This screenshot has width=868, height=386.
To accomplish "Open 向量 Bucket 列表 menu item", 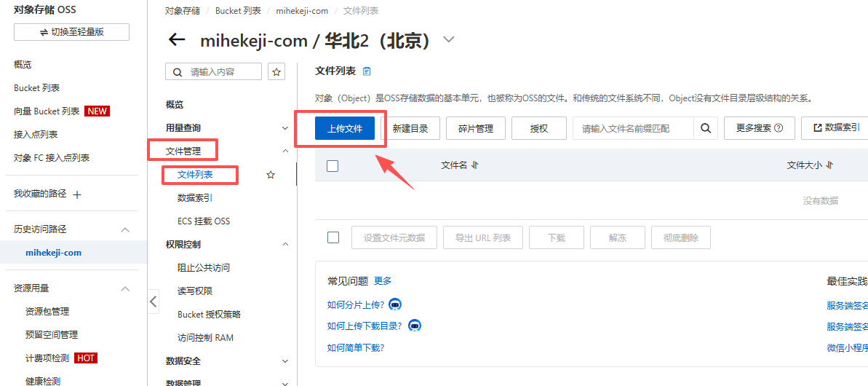I will click(47, 111).
